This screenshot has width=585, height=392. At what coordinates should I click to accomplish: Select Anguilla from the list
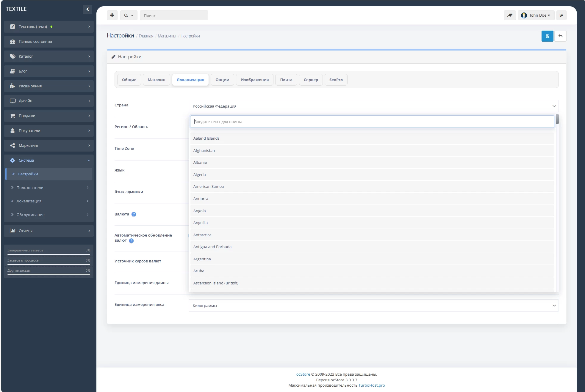pyautogui.click(x=372, y=223)
